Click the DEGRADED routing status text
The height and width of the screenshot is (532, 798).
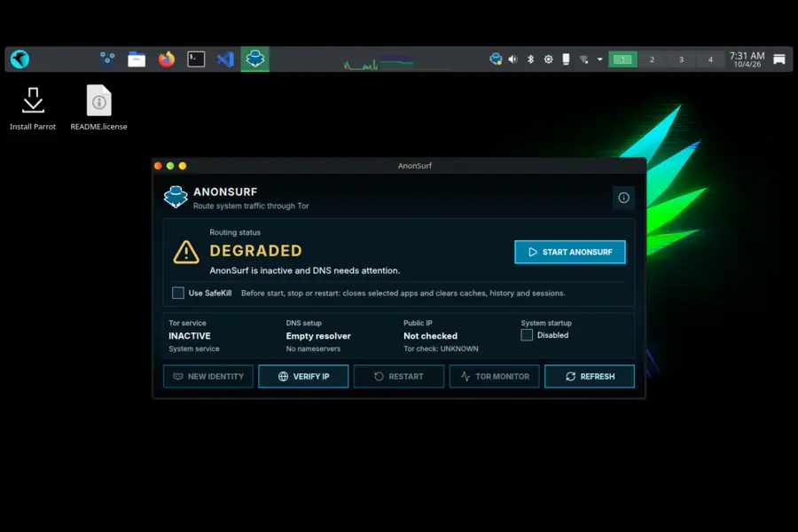(256, 250)
